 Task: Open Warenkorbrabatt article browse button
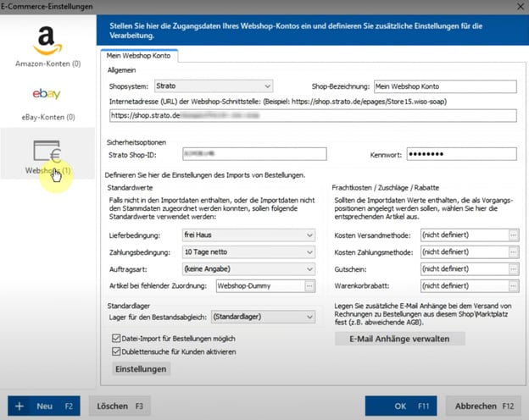[x=513, y=286]
